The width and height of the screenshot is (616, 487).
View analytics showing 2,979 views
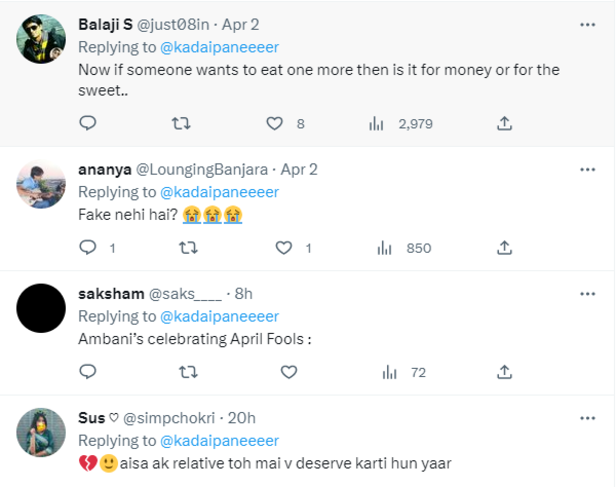[400, 124]
